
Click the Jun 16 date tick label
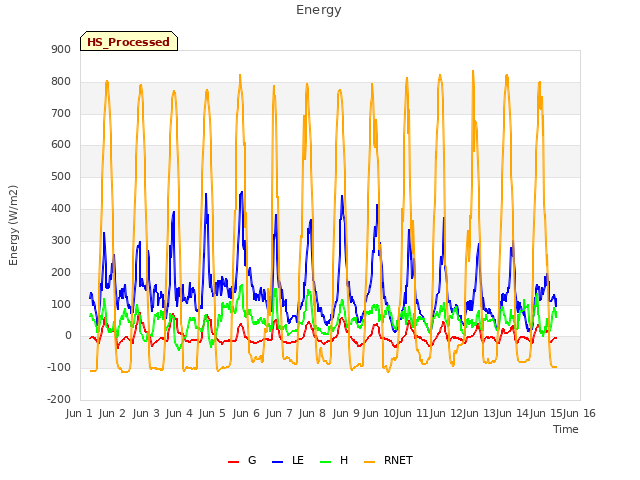click(x=579, y=413)
